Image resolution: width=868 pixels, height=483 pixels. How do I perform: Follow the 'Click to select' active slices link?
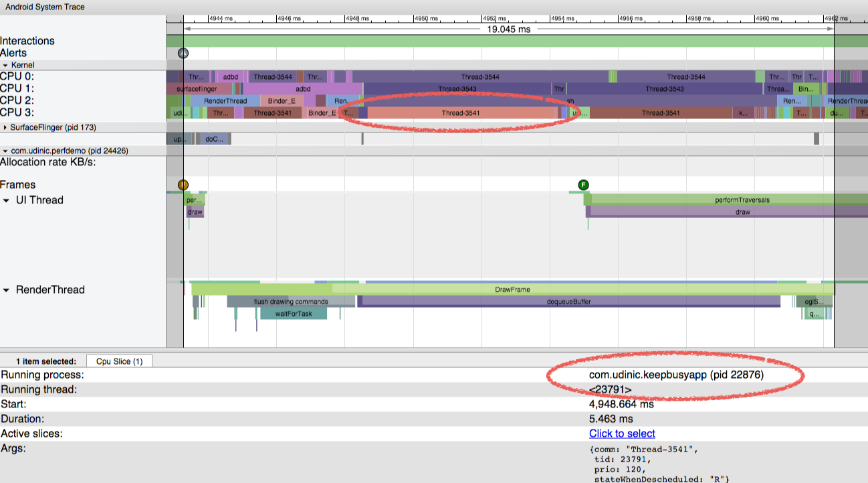[x=622, y=433]
